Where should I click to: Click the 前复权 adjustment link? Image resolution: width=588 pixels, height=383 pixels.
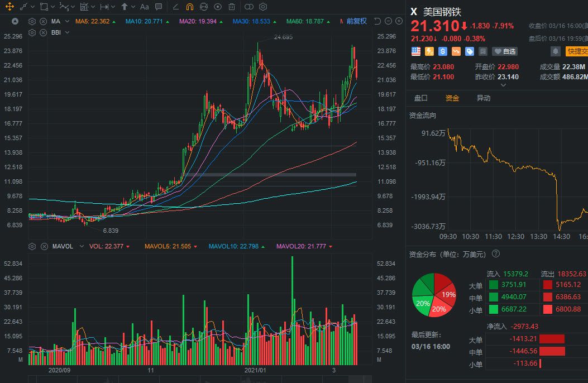[x=356, y=21]
